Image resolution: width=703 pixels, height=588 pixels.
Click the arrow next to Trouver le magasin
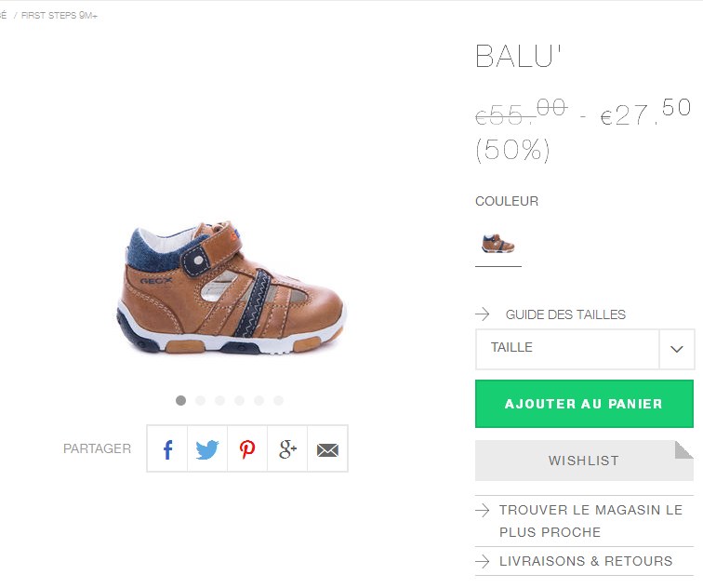[483, 511]
